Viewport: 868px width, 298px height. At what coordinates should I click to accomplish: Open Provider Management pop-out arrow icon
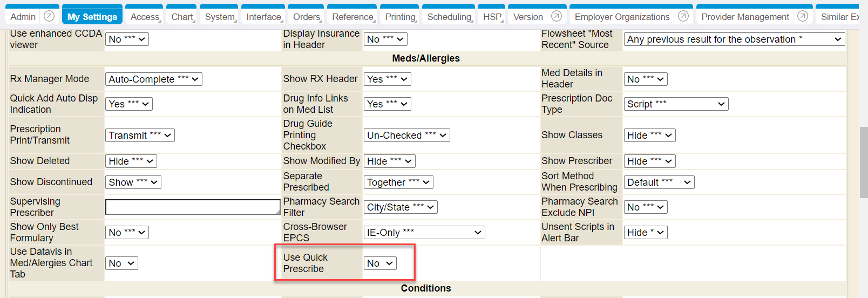(803, 16)
